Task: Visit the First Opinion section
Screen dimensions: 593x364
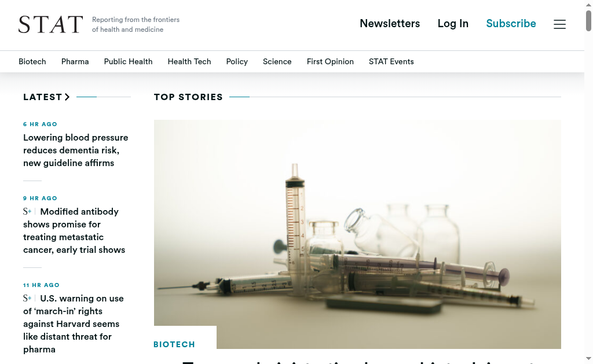Action: pos(330,61)
